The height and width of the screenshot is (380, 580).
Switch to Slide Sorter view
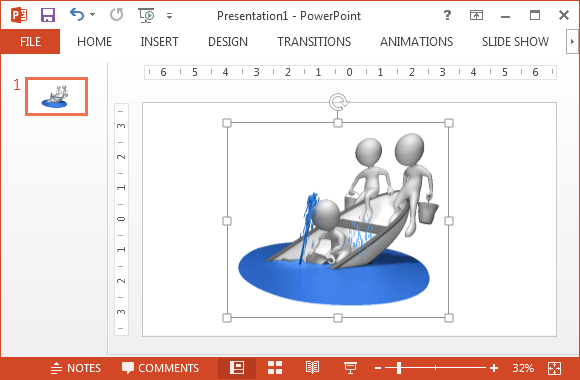[x=275, y=368]
